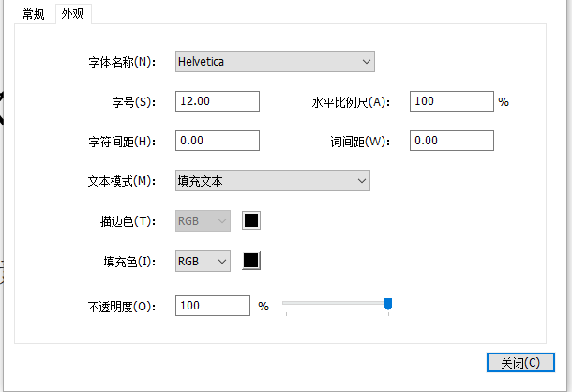
Task: Click the 字符间距 input field
Action: (217, 141)
